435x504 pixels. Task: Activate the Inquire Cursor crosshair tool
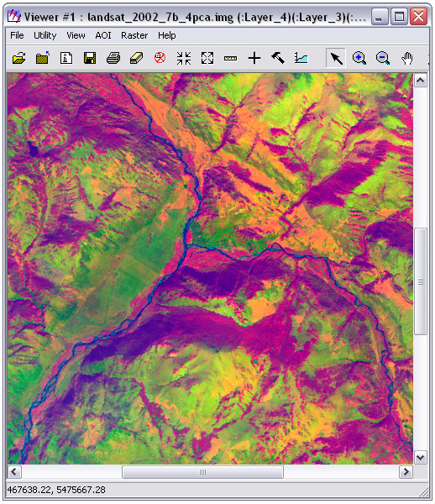coord(254,59)
